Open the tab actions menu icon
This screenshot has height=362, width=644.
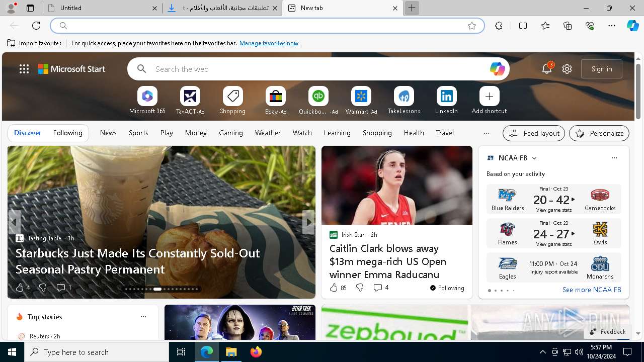[x=30, y=8]
